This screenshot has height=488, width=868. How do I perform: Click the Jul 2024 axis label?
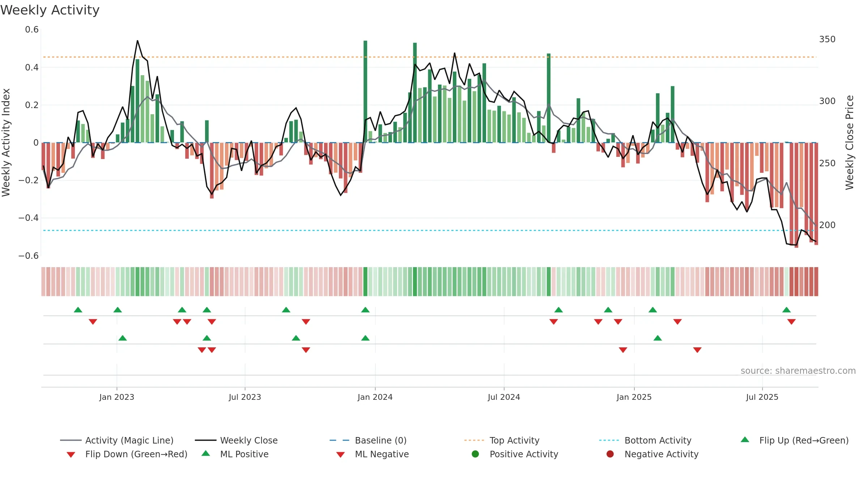pyautogui.click(x=504, y=397)
